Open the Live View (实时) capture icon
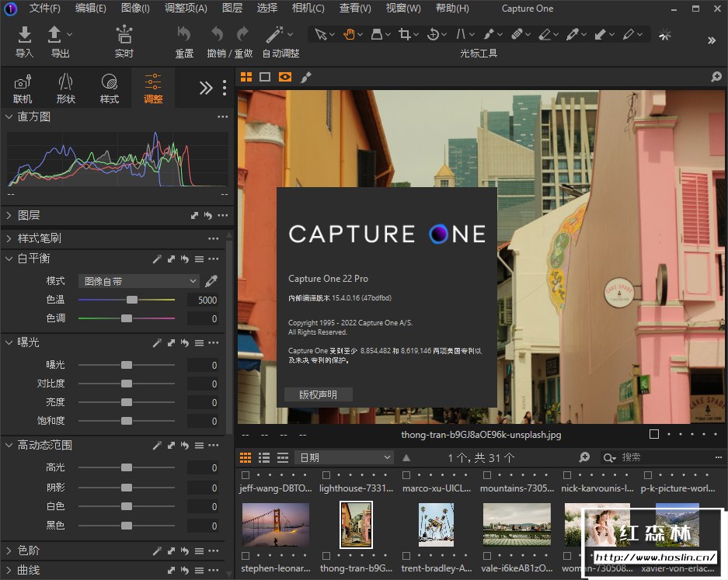The image size is (728, 580). point(124,35)
